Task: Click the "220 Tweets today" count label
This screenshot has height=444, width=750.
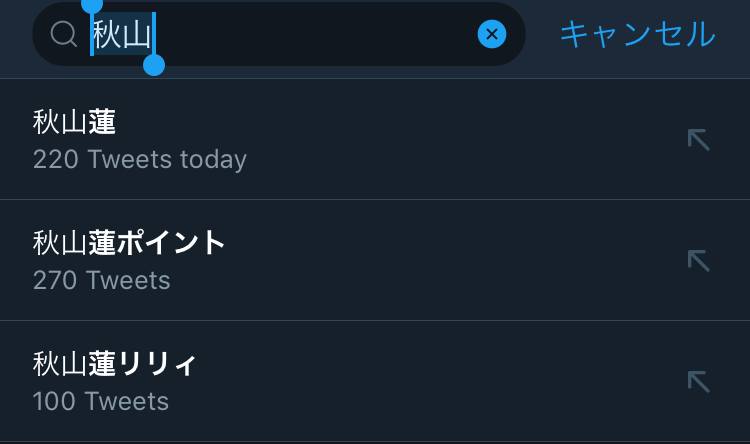Action: pyautogui.click(x=139, y=159)
